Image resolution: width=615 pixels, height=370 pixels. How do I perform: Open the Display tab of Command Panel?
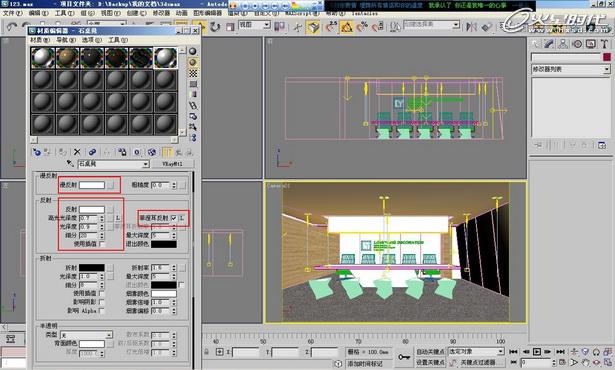pyautogui.click(x=591, y=44)
